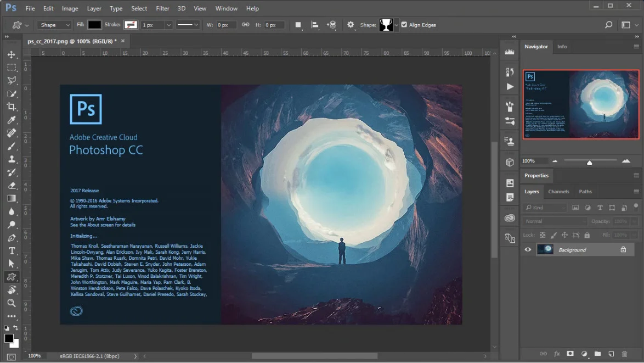Screen dimensions: 644x363
Task: Select the Zoom tool
Action: click(12, 303)
